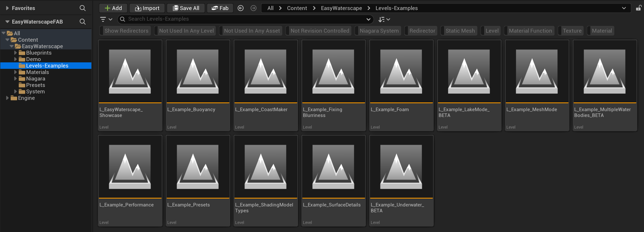644x232 pixels.
Task: Focus the Search Levels-Examples field
Action: [245, 19]
